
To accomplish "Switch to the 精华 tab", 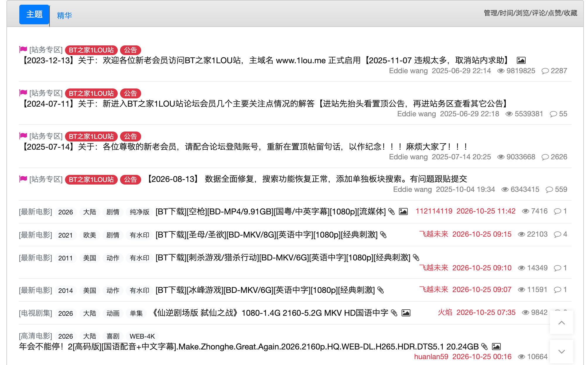I will click(64, 15).
